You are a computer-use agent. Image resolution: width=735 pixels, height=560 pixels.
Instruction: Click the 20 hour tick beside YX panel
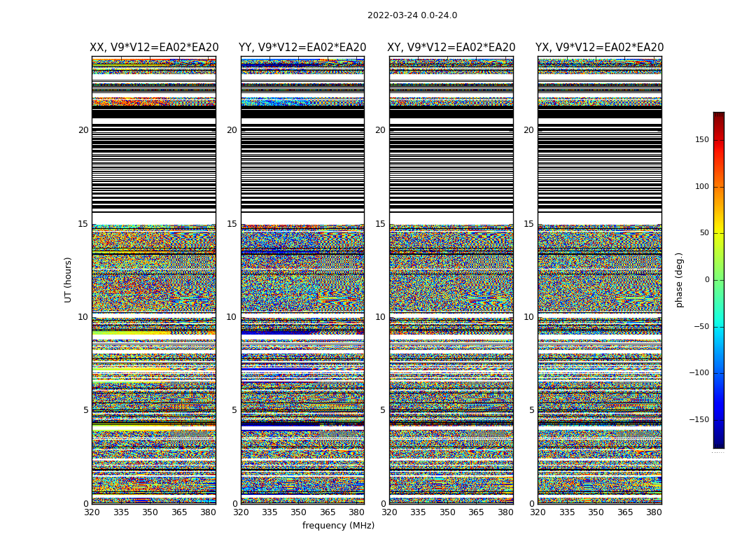coord(529,130)
